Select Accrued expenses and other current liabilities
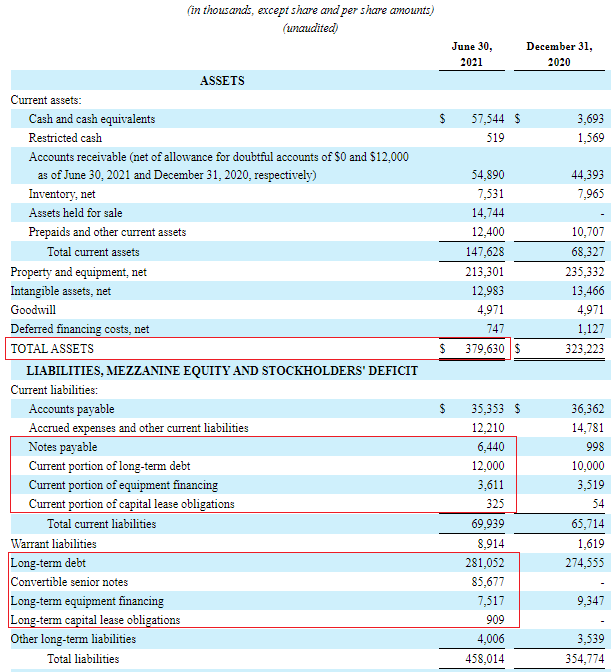This screenshot has height=672, width=614. coord(138,428)
